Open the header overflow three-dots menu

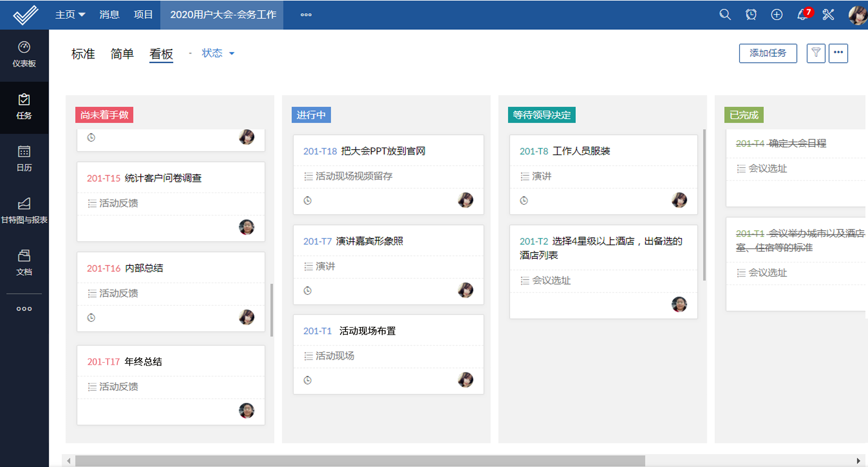[x=306, y=15]
